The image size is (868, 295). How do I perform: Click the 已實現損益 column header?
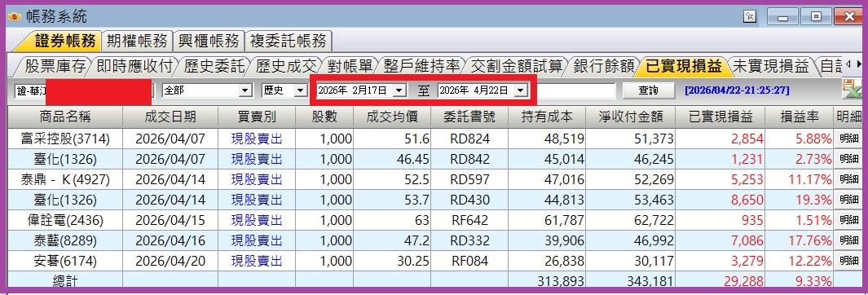(720, 117)
